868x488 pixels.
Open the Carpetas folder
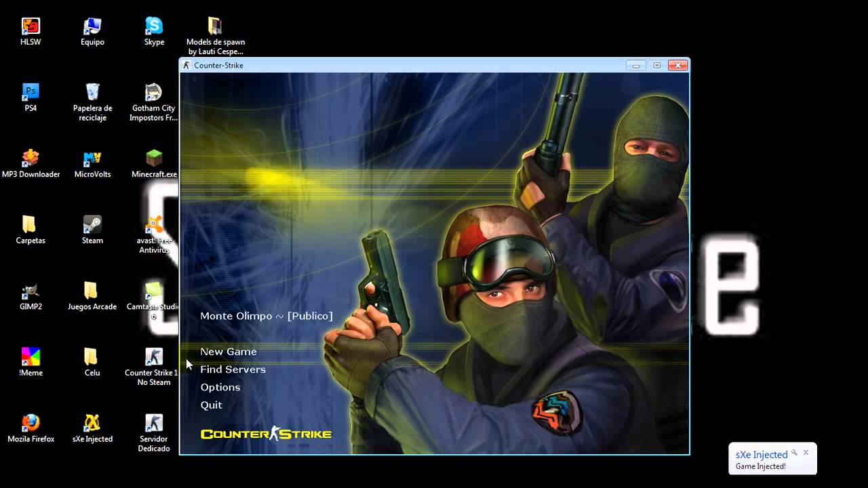[x=31, y=230]
